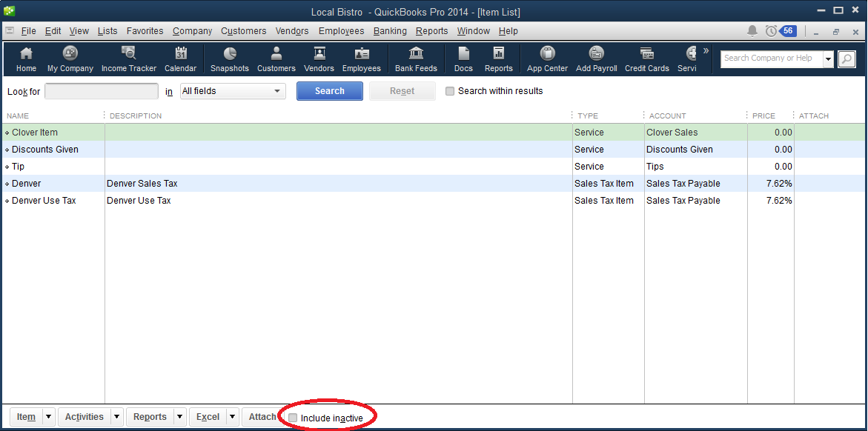Image resolution: width=868 pixels, height=431 pixels.
Task: Click the Item button
Action: coord(27,417)
